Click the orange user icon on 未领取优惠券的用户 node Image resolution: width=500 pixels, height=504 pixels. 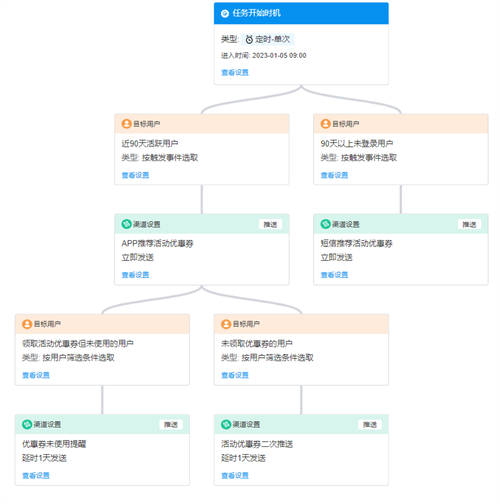pos(226,324)
